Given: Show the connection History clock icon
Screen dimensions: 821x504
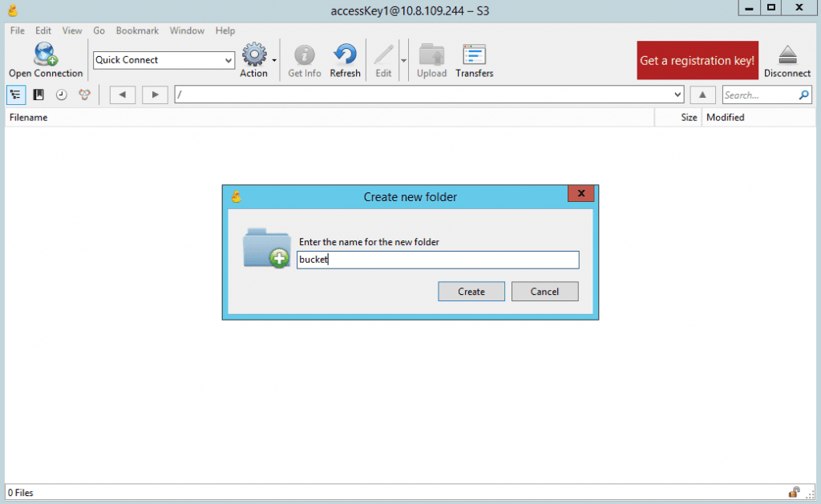Looking at the screenshot, I should 61,95.
